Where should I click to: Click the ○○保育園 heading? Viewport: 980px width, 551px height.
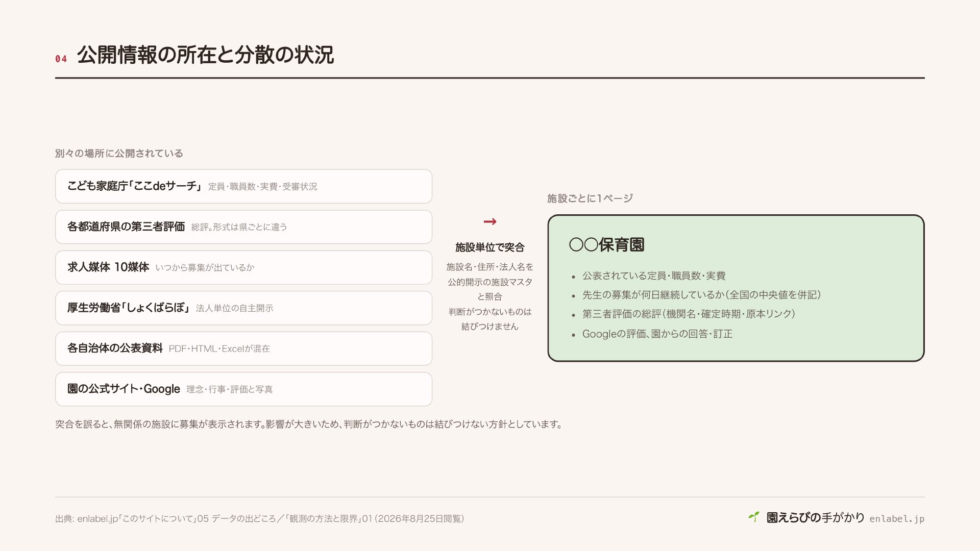(x=607, y=245)
